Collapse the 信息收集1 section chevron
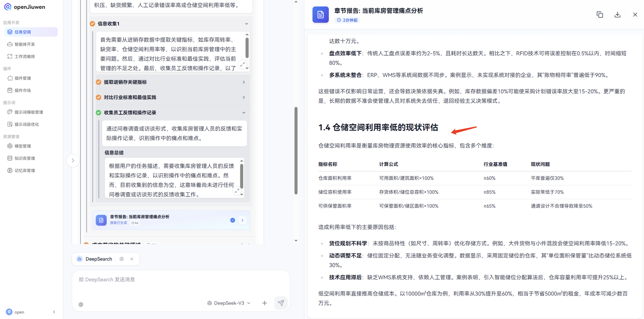The image size is (644, 319). click(246, 24)
